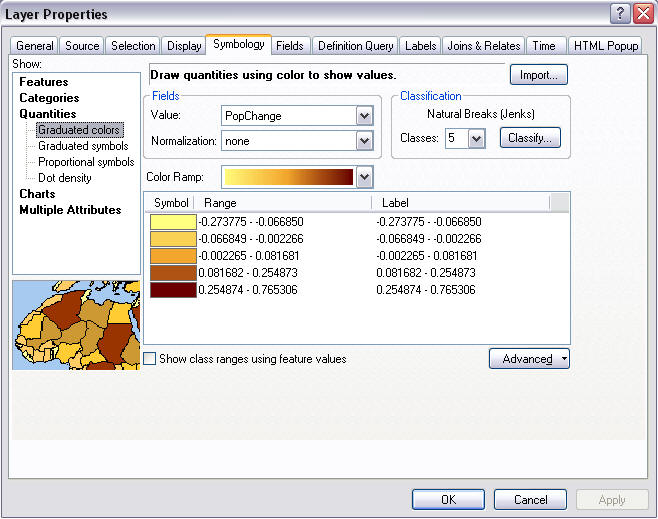Open the Classes count dropdown

pos(476,138)
